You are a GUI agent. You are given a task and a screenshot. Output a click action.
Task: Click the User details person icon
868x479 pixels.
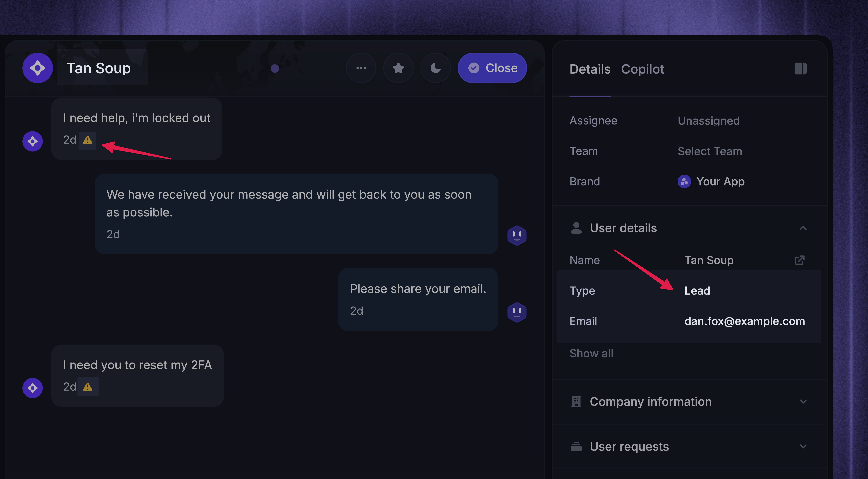coord(576,228)
